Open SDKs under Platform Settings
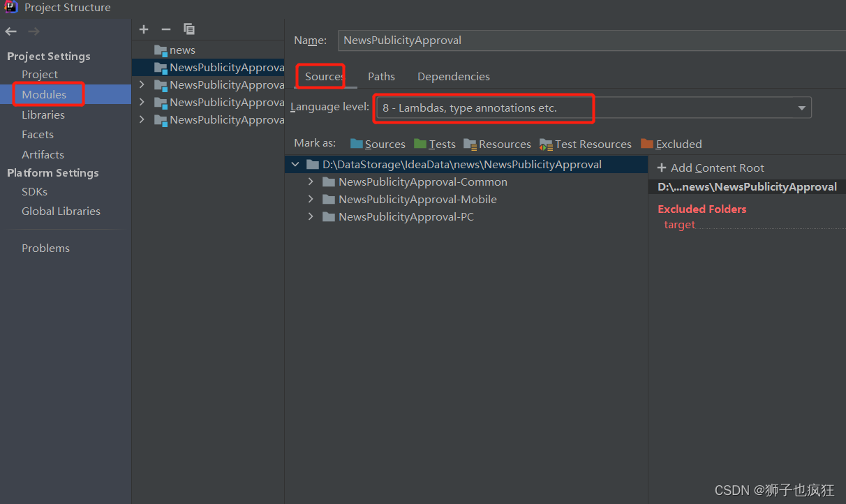The height and width of the screenshot is (504, 846). coord(35,191)
